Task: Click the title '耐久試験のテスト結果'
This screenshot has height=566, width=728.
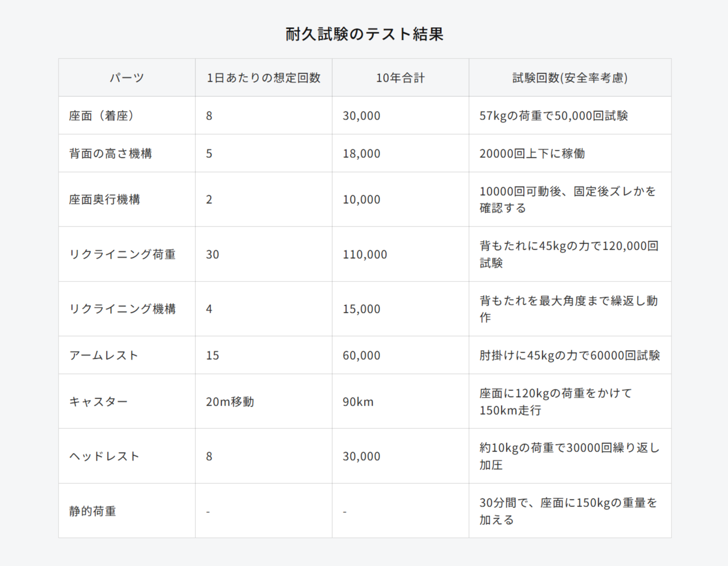Action: pyautogui.click(x=364, y=34)
